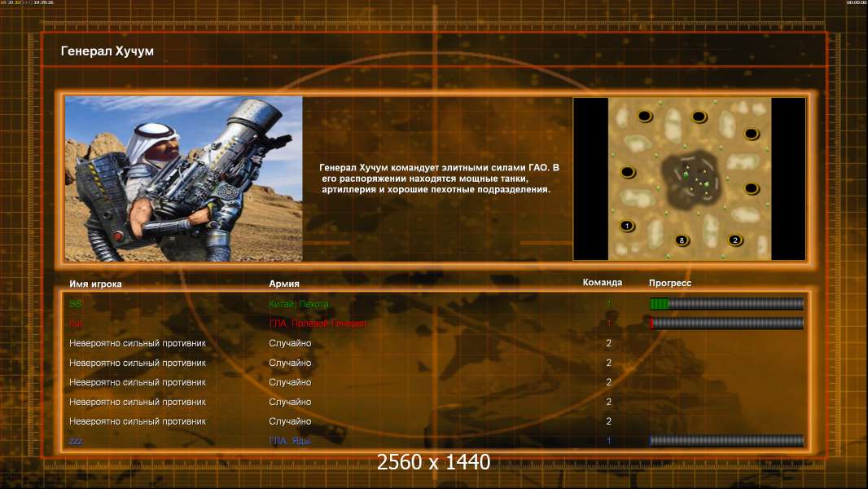Click the elapsed timer in the top-right corner

(x=857, y=2)
